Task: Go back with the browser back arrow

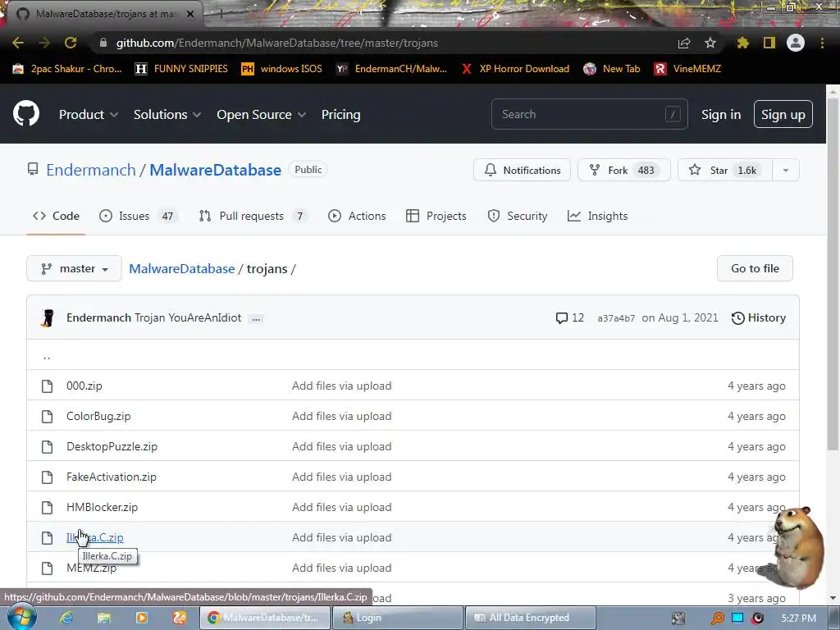Action: tap(18, 43)
